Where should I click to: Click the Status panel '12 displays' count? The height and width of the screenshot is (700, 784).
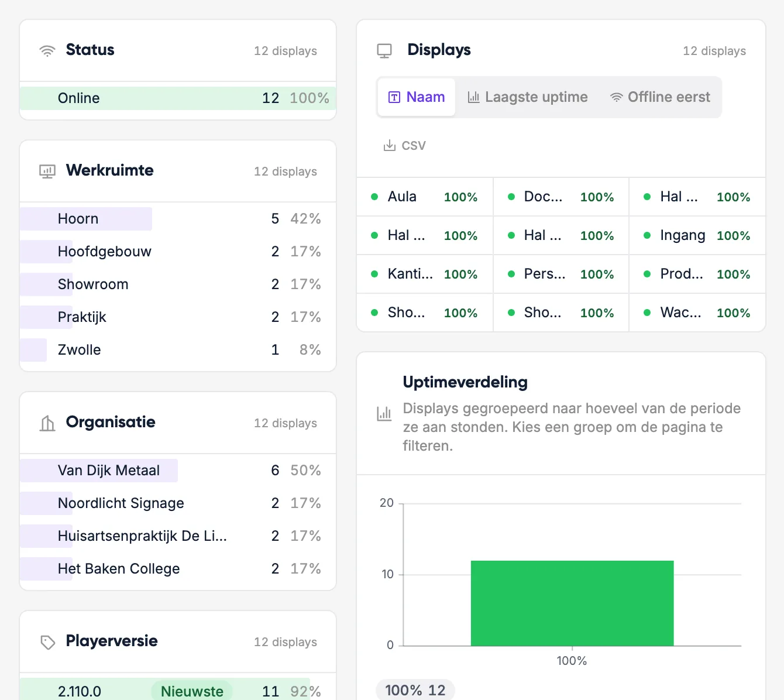pos(286,51)
